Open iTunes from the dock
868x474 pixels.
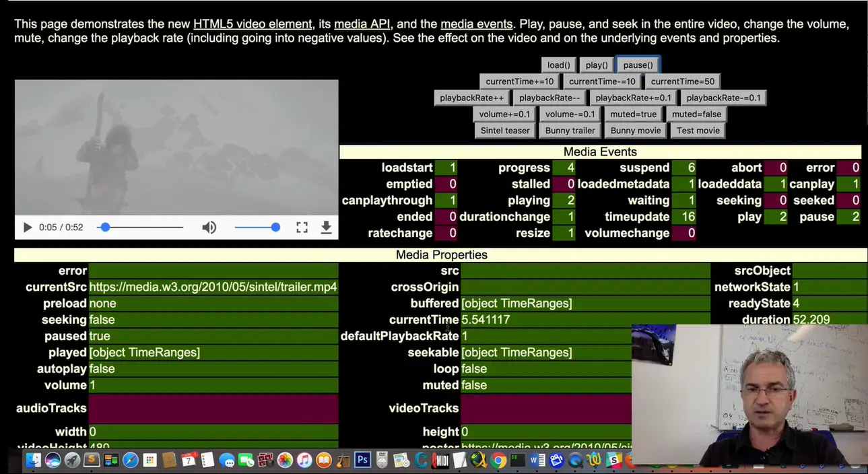pyautogui.click(x=304, y=461)
